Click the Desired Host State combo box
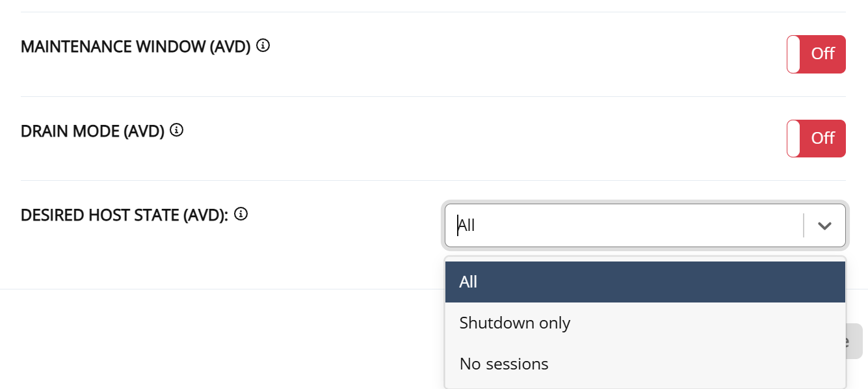 (624, 226)
